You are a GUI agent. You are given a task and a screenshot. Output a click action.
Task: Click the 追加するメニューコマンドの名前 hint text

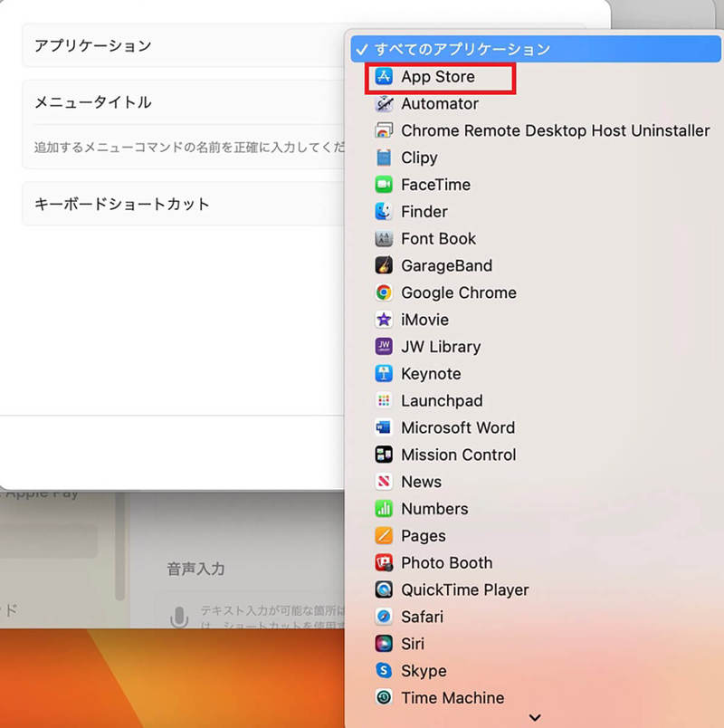point(189,148)
